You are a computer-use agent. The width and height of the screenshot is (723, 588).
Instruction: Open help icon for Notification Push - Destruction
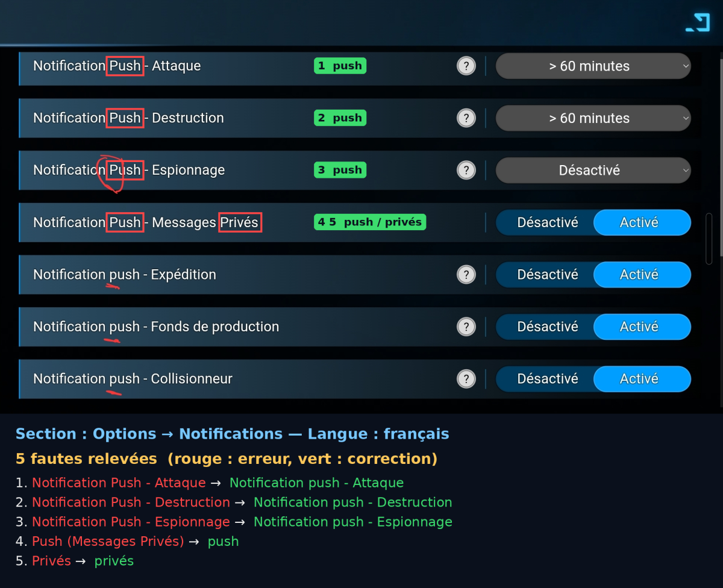[x=466, y=118]
